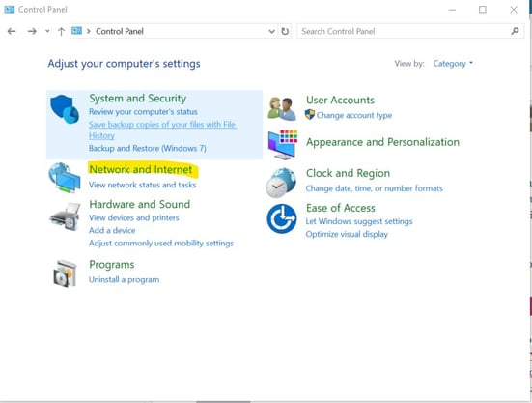Click the System and Security shield icon
This screenshot has width=532, height=403.
coord(65,109)
